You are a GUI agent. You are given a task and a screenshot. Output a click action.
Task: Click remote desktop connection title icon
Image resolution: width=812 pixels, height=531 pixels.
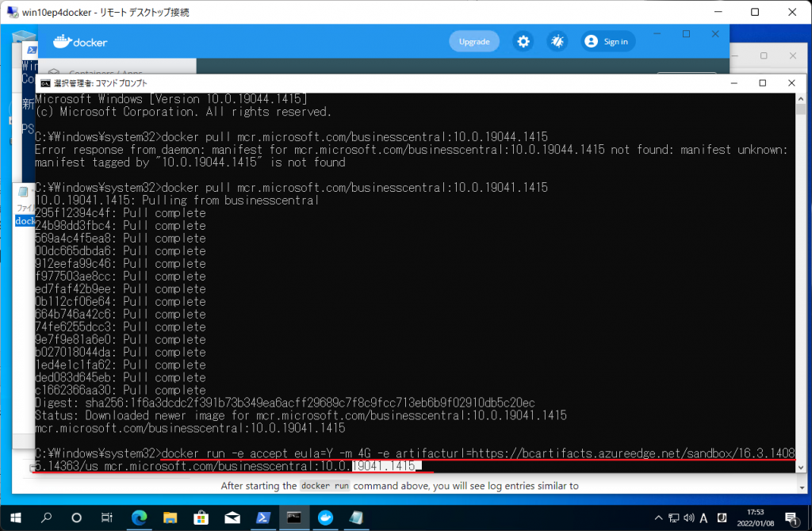[13, 12]
